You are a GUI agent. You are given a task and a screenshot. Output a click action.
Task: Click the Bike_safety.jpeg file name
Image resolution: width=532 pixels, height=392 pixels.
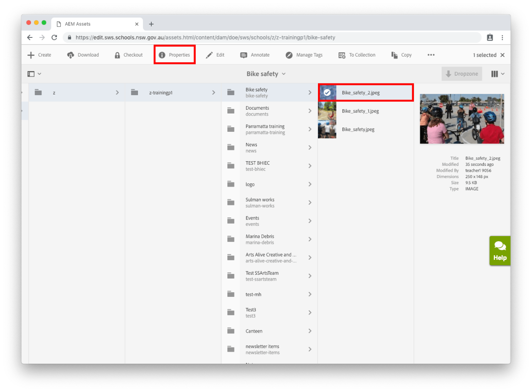(x=358, y=129)
